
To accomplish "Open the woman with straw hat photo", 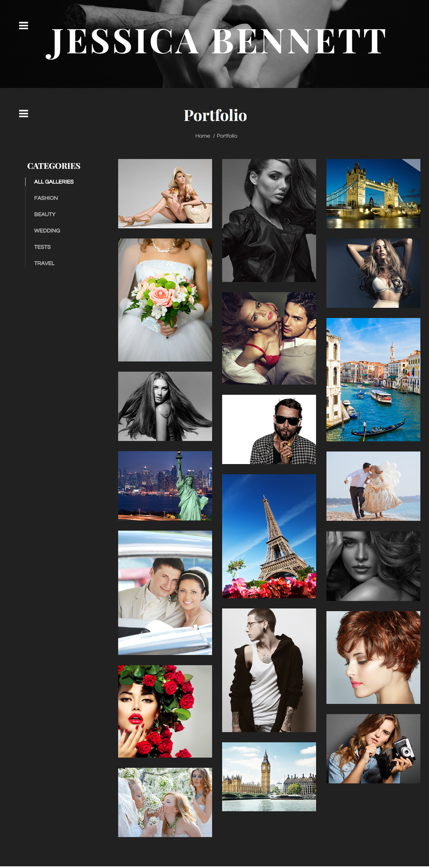I will point(165,194).
